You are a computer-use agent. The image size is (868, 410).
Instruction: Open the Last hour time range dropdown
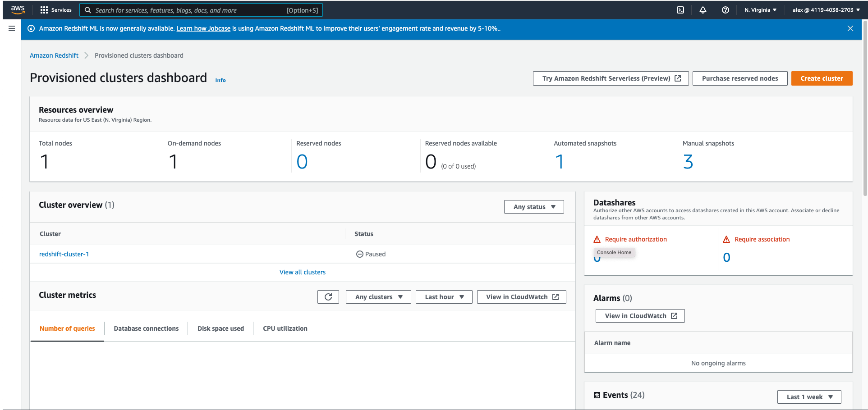(x=444, y=297)
